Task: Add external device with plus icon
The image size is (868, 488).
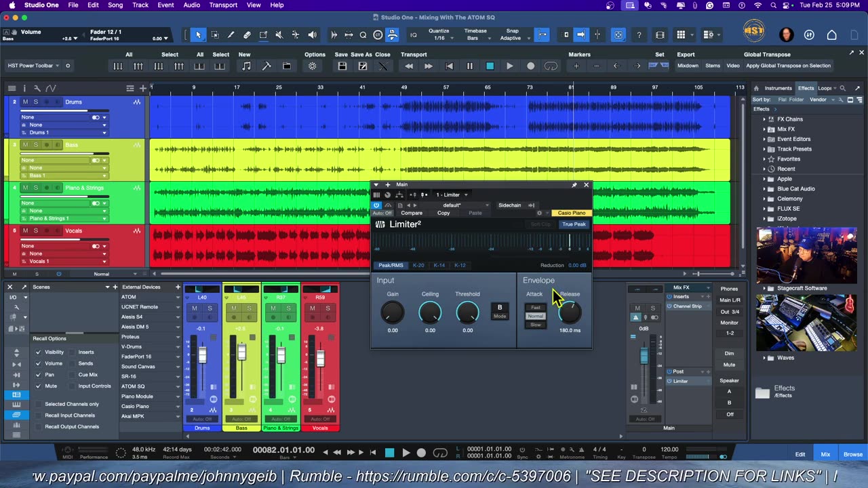Action: point(178,287)
